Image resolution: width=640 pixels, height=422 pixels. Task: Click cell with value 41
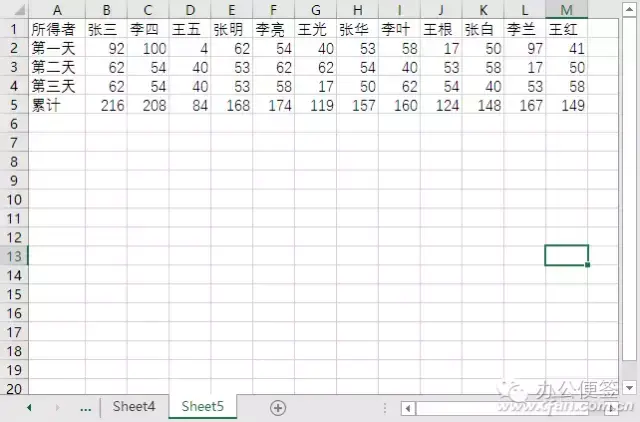[567, 48]
